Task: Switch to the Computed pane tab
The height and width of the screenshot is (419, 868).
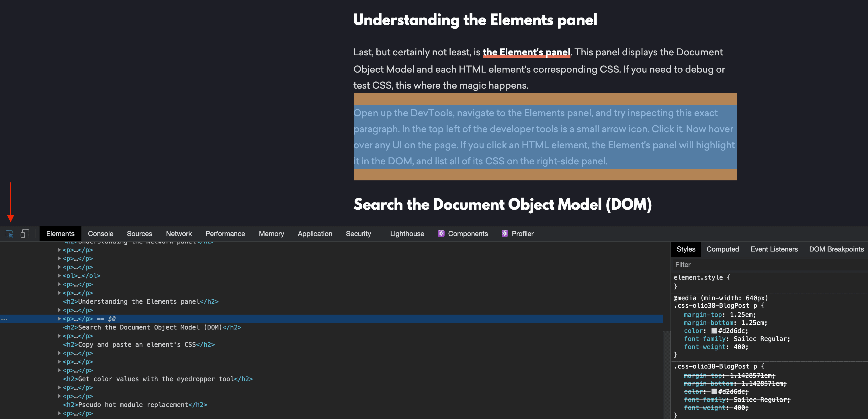Action: coord(722,249)
